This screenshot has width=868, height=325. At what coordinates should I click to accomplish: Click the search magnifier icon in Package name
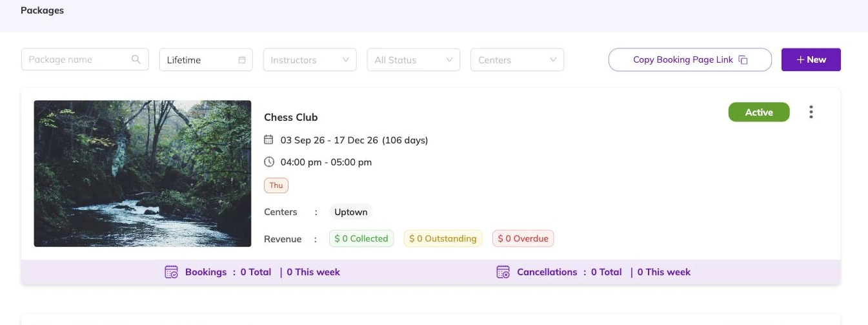136,59
